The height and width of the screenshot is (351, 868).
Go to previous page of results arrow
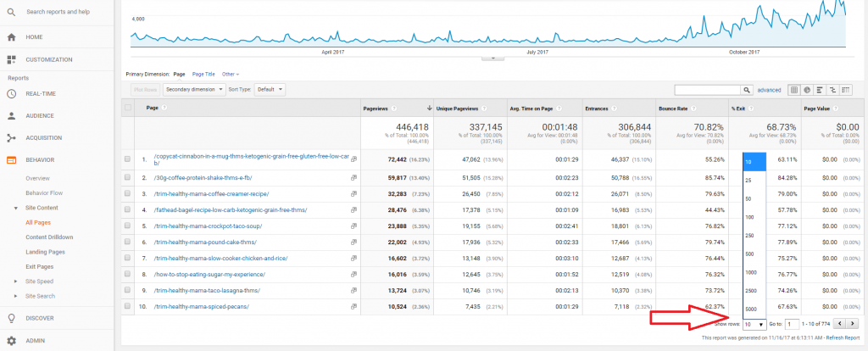coord(842,324)
